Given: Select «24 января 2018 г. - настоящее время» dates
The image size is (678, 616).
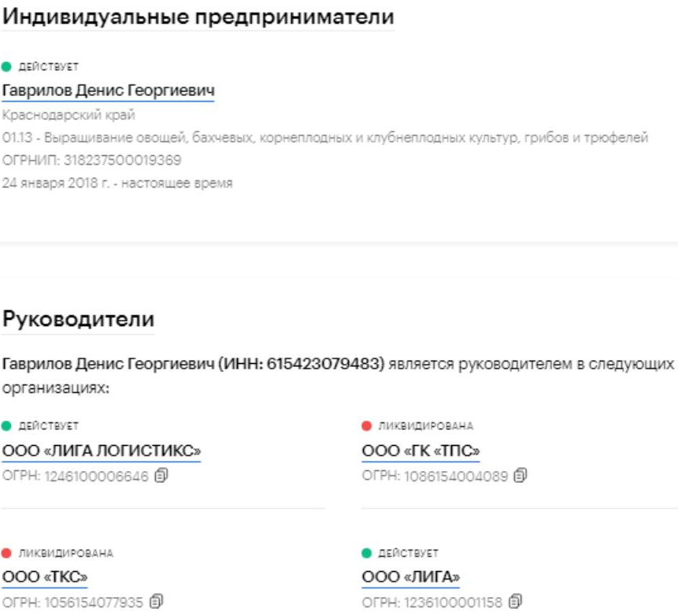Looking at the screenshot, I should click(x=117, y=183).
